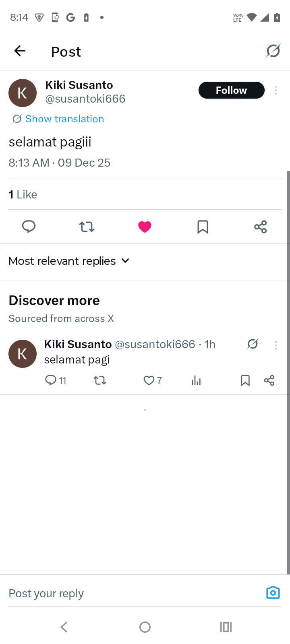
Task: Tap the back arrow in Post header
Action: (20, 51)
